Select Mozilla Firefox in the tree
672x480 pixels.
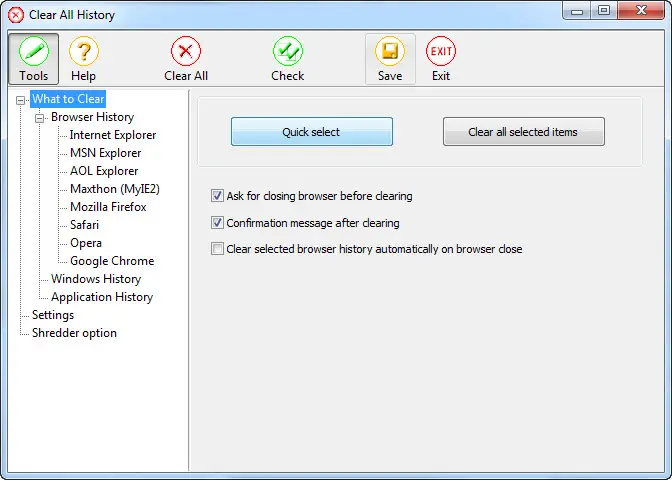(108, 207)
